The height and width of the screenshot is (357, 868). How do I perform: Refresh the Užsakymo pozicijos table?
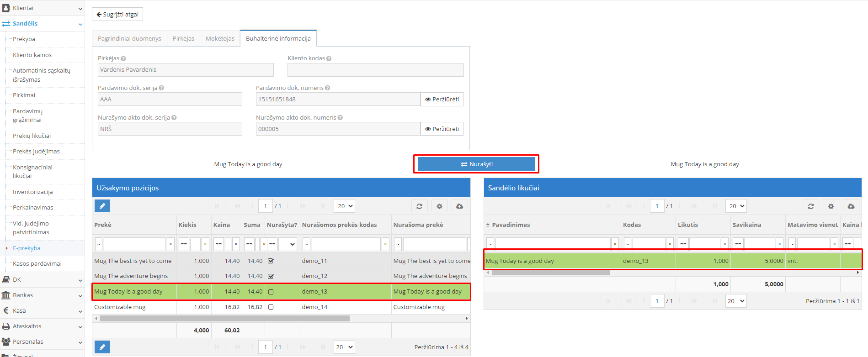419,206
